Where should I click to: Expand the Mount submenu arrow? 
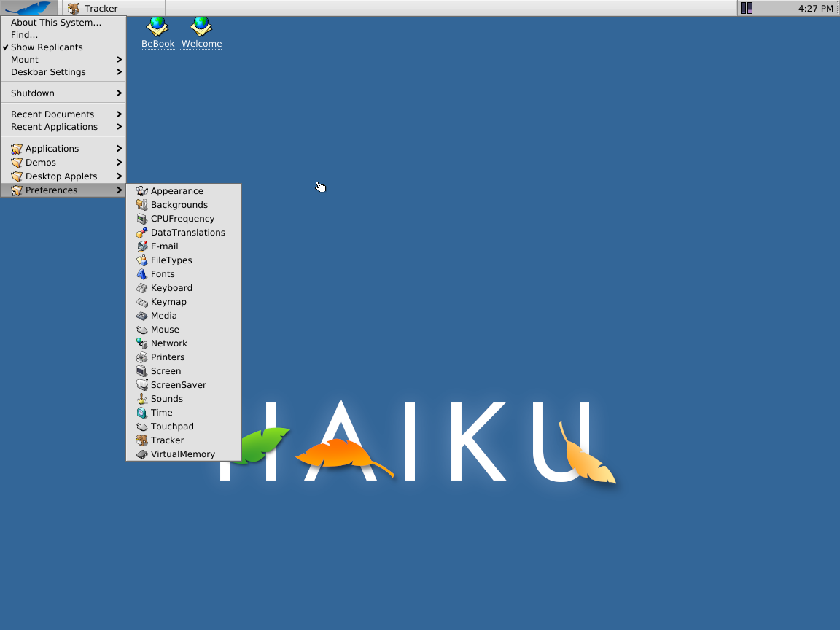coord(119,60)
